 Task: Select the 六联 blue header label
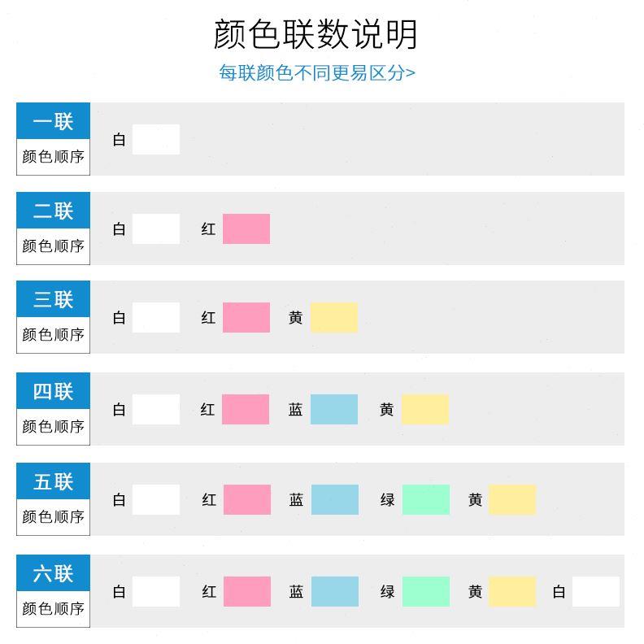(x=54, y=573)
